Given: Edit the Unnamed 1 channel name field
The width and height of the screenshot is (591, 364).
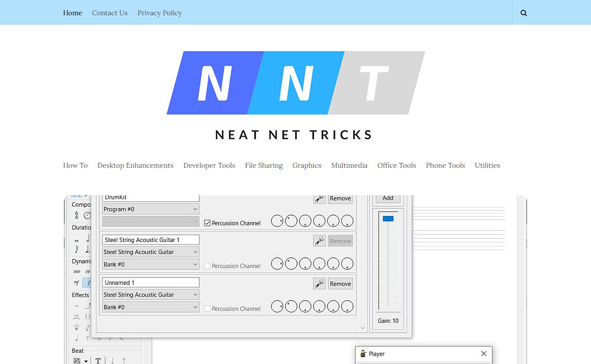Looking at the screenshot, I should pyautogui.click(x=151, y=282).
